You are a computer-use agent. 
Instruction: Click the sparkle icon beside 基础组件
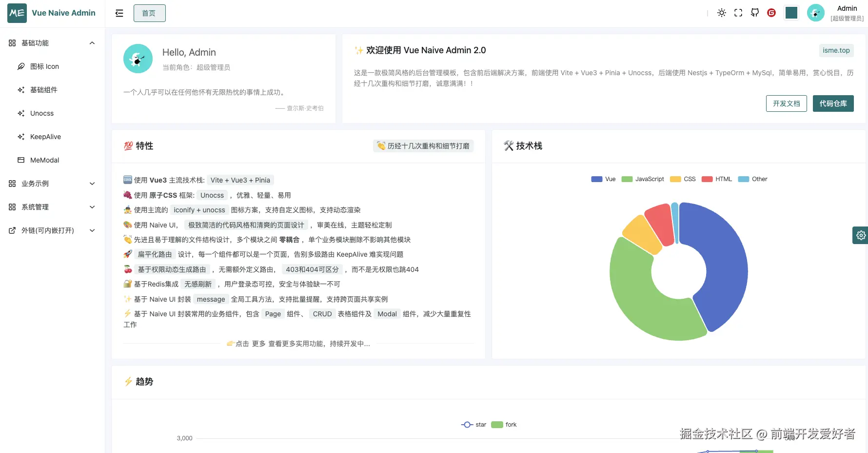(x=21, y=90)
